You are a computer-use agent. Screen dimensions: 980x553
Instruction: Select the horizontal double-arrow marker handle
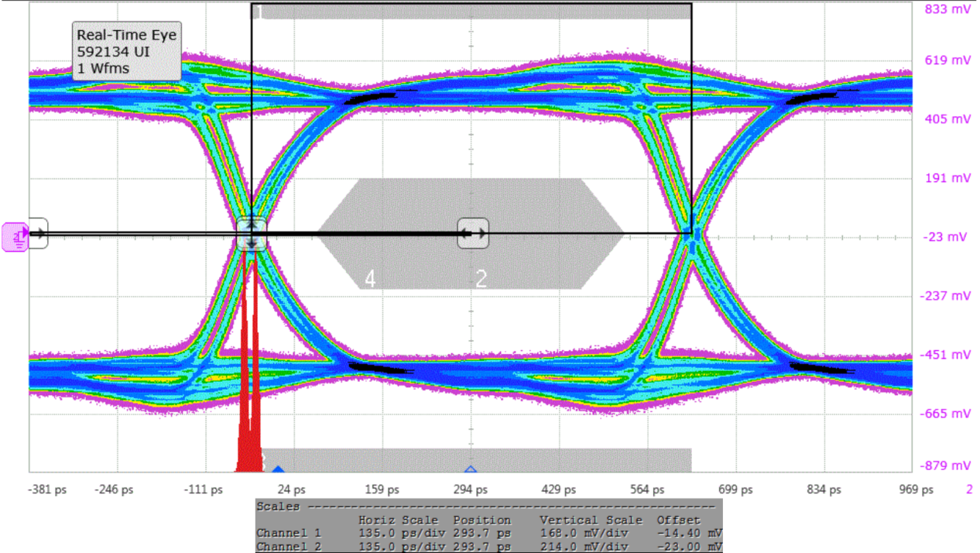(x=472, y=233)
